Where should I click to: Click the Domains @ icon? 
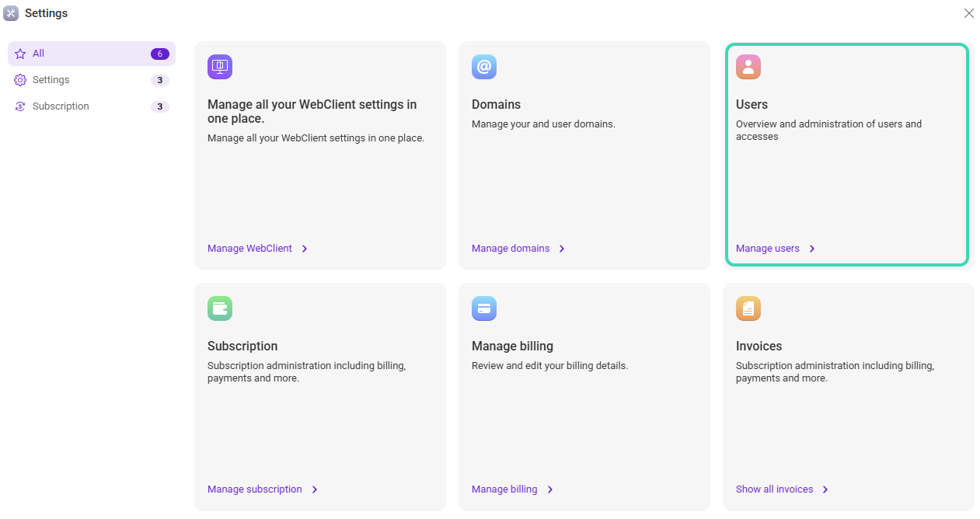pos(484,67)
